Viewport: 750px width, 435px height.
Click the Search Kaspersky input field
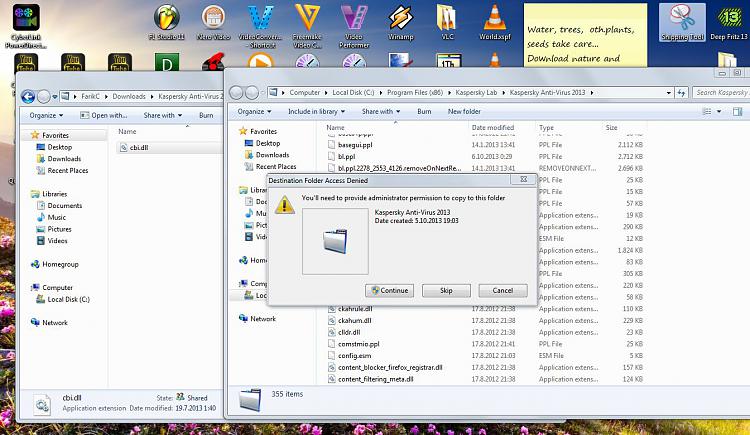point(721,92)
